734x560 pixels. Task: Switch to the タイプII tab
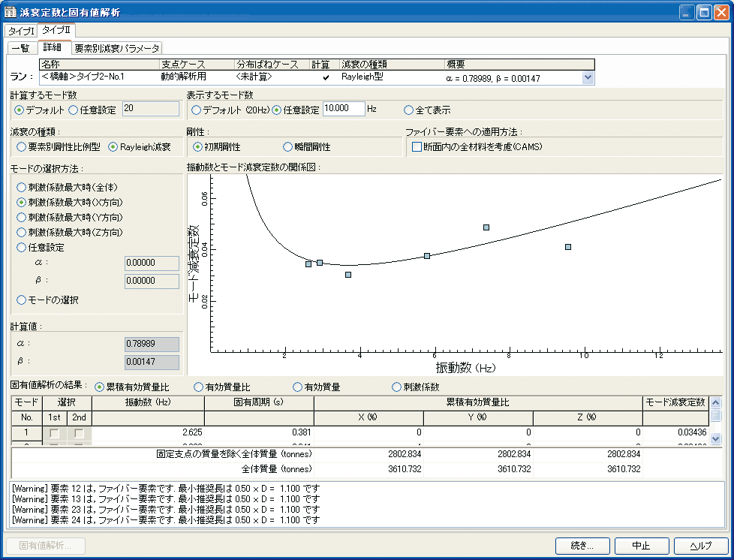click(x=56, y=30)
